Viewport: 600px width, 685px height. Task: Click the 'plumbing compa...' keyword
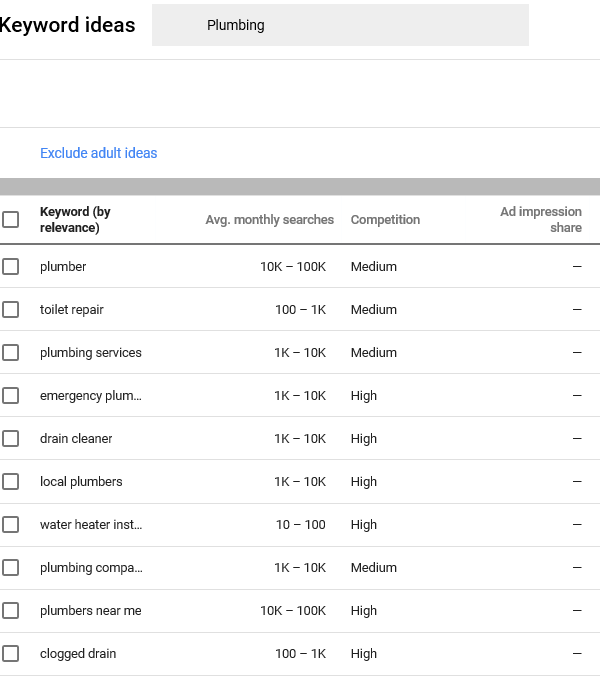tap(91, 568)
